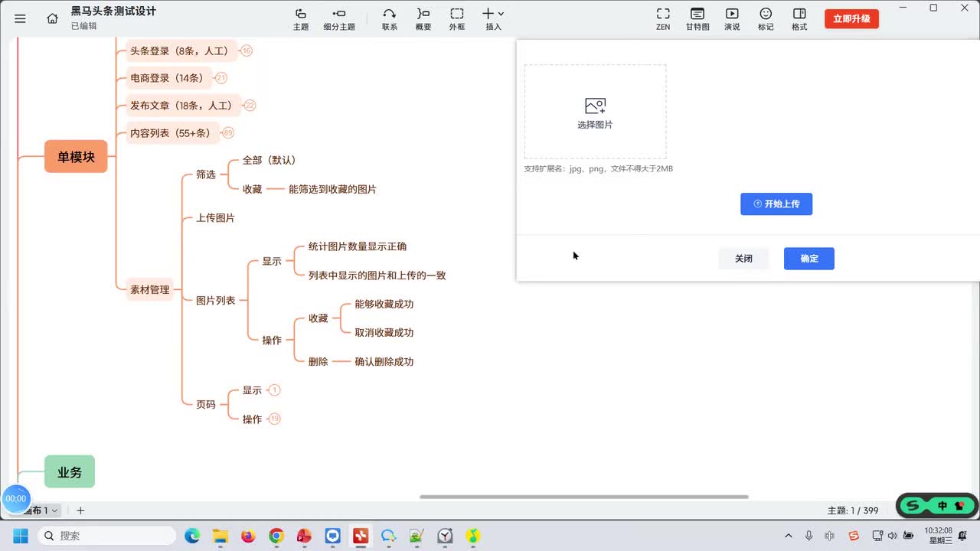This screenshot has width=980, height=551.
Task: Open Sogou input method tray icon
Action: pyautogui.click(x=854, y=536)
